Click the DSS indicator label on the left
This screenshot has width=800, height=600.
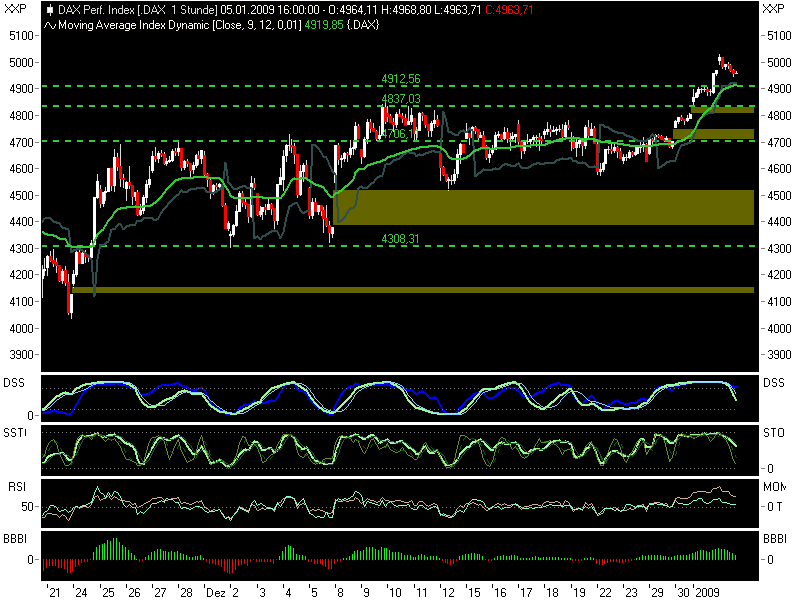(x=12, y=382)
